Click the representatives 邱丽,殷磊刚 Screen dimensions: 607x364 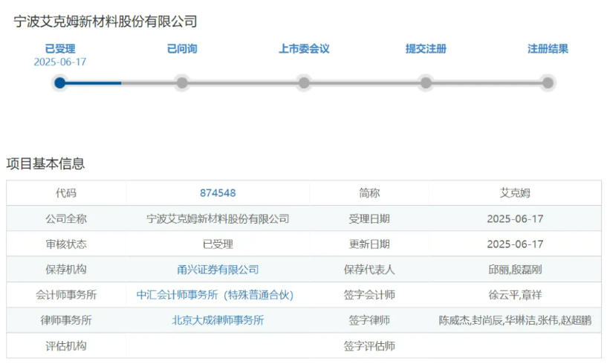pyautogui.click(x=515, y=270)
